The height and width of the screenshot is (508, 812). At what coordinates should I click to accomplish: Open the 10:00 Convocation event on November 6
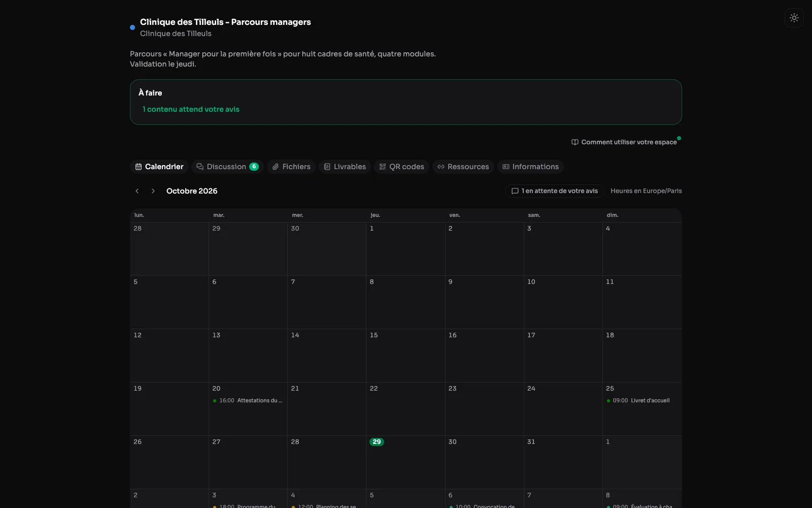tap(484, 506)
